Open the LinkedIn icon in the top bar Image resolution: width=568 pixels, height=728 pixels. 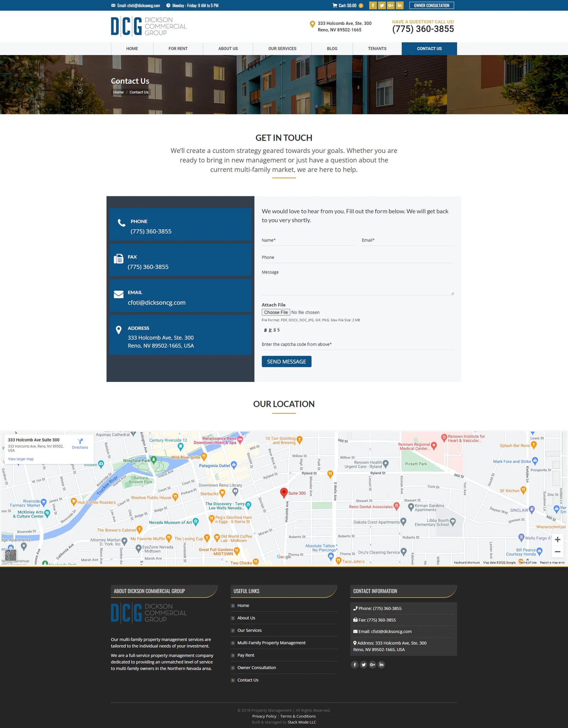point(399,5)
